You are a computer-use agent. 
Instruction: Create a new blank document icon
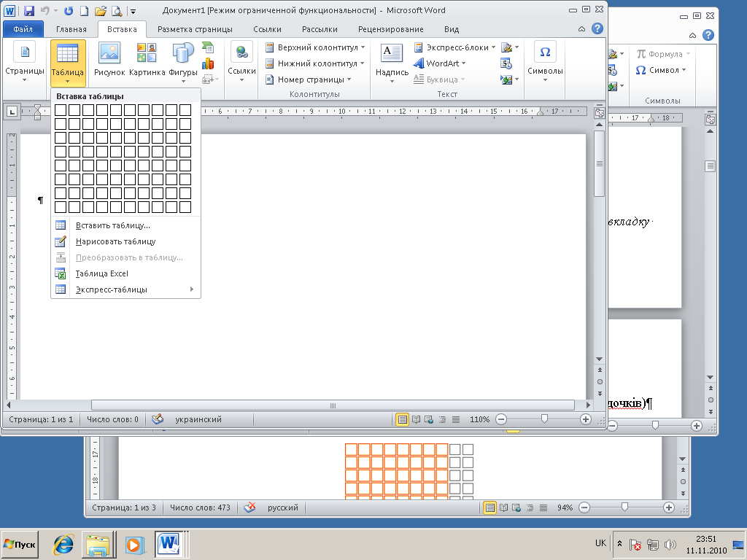click(x=84, y=10)
